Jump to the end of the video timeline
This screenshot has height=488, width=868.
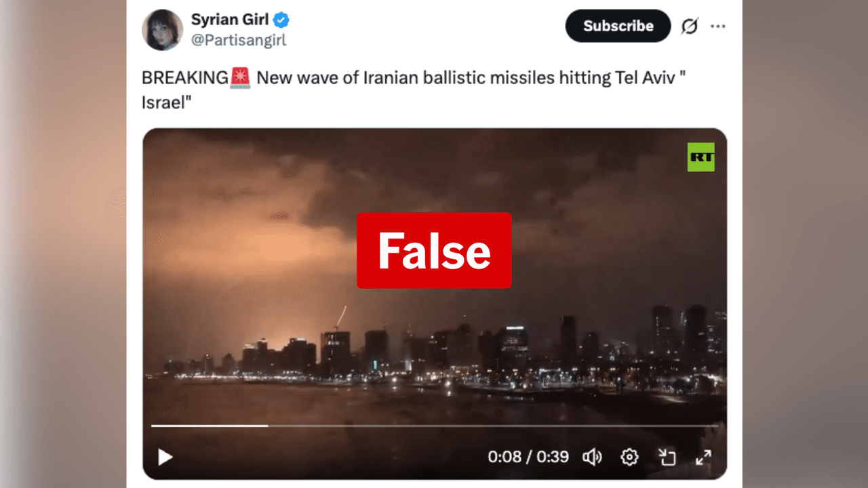click(x=716, y=426)
